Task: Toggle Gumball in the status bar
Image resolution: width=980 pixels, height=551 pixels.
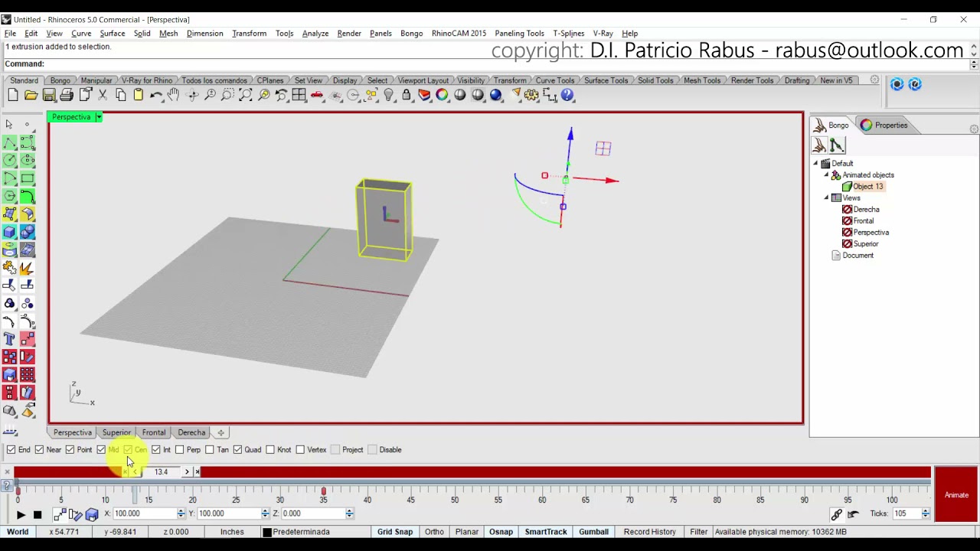Action: click(593, 532)
